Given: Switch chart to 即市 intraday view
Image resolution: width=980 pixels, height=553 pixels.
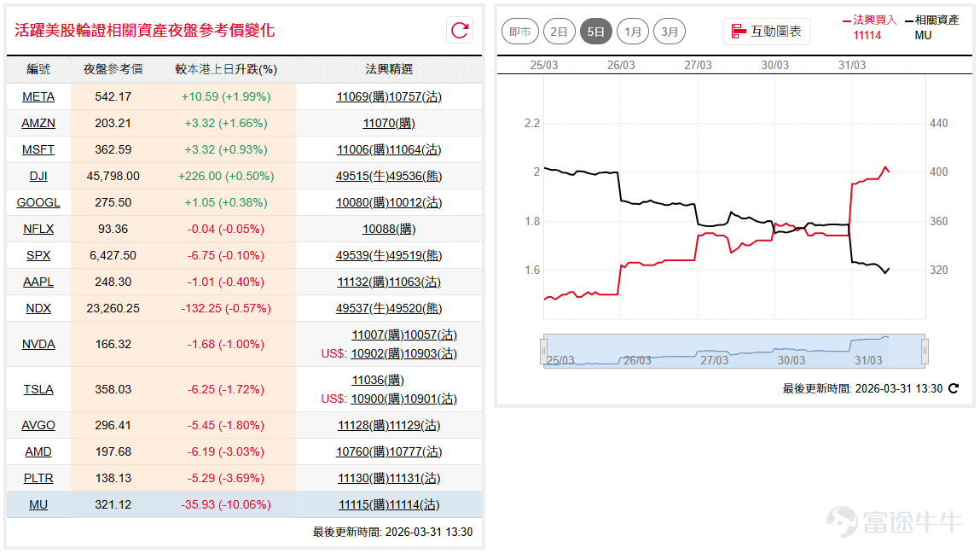Looking at the screenshot, I should pos(520,32).
